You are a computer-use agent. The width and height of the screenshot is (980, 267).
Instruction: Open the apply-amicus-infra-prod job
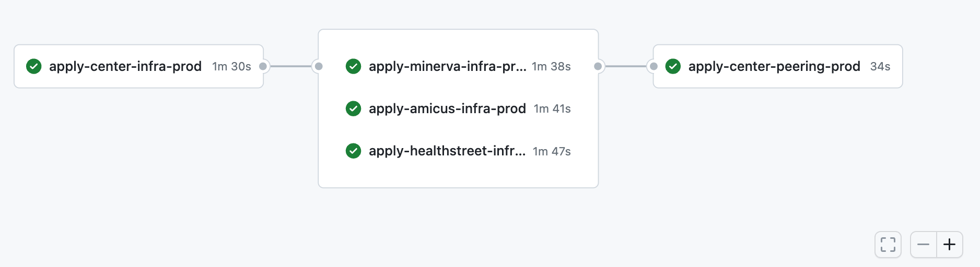click(x=447, y=108)
